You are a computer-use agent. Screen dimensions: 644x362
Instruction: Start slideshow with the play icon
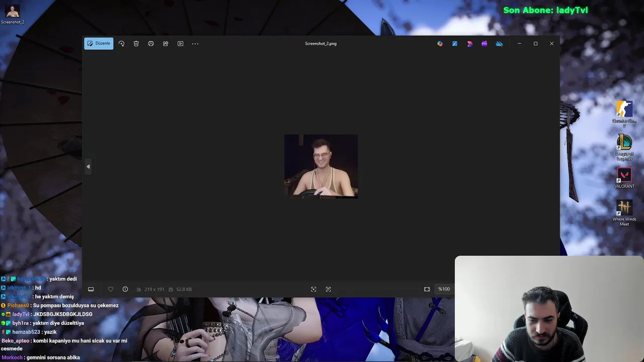180,44
